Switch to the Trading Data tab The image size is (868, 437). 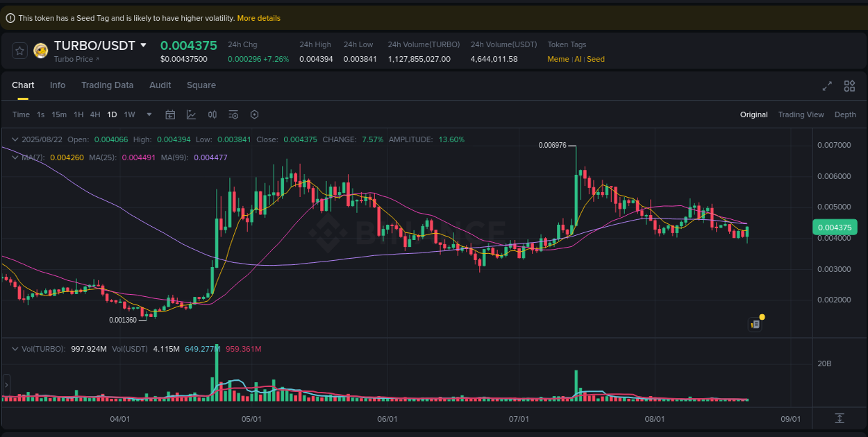(107, 85)
